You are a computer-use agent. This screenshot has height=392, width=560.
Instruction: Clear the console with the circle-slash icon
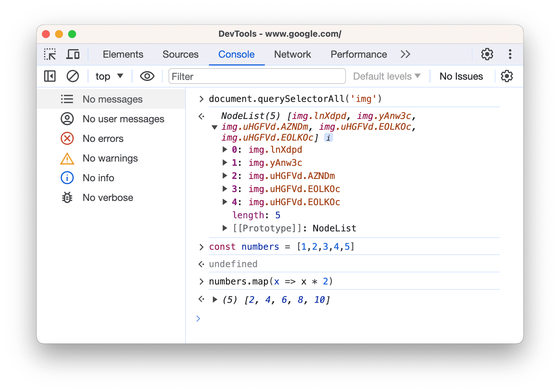(73, 76)
